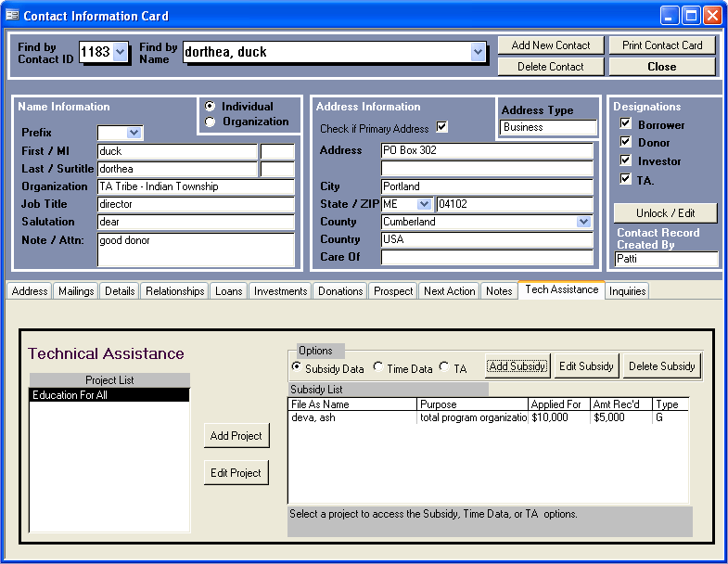The width and height of the screenshot is (728, 564).
Task: Choose the Time Data option
Action: point(378,368)
